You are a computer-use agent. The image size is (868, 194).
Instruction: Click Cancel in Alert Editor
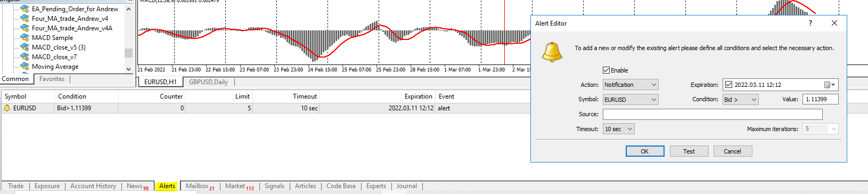[733, 151]
